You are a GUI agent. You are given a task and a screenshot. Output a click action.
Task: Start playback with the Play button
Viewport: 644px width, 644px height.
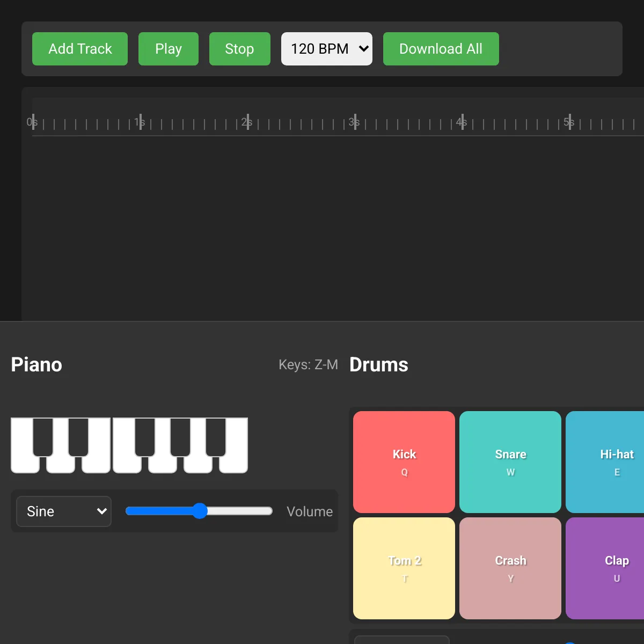click(169, 49)
